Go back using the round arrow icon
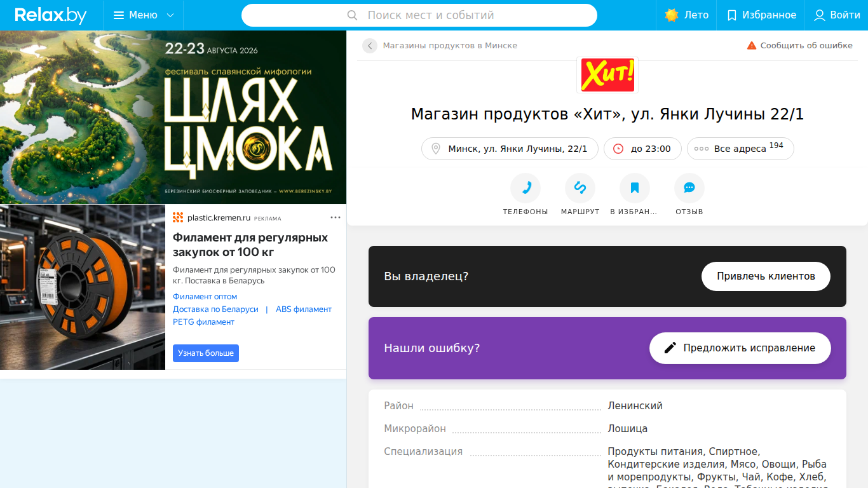This screenshot has width=868, height=488. pos(370,46)
